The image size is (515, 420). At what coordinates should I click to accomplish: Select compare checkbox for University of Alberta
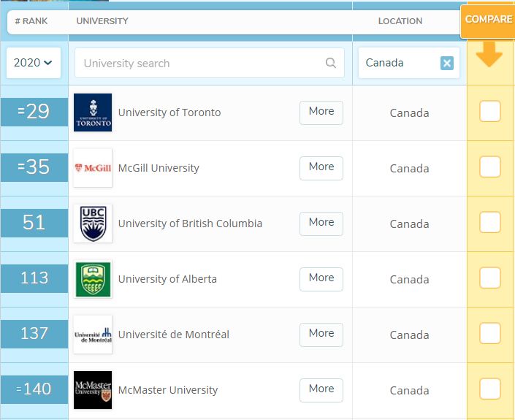point(490,278)
